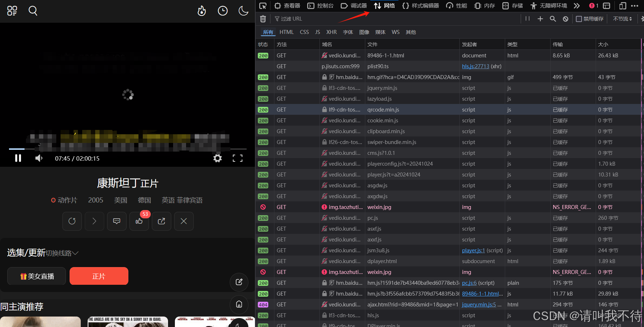The width and height of the screenshot is (644, 327).
Task: Expand the 切换线路 line switcher
Action: [62, 253]
